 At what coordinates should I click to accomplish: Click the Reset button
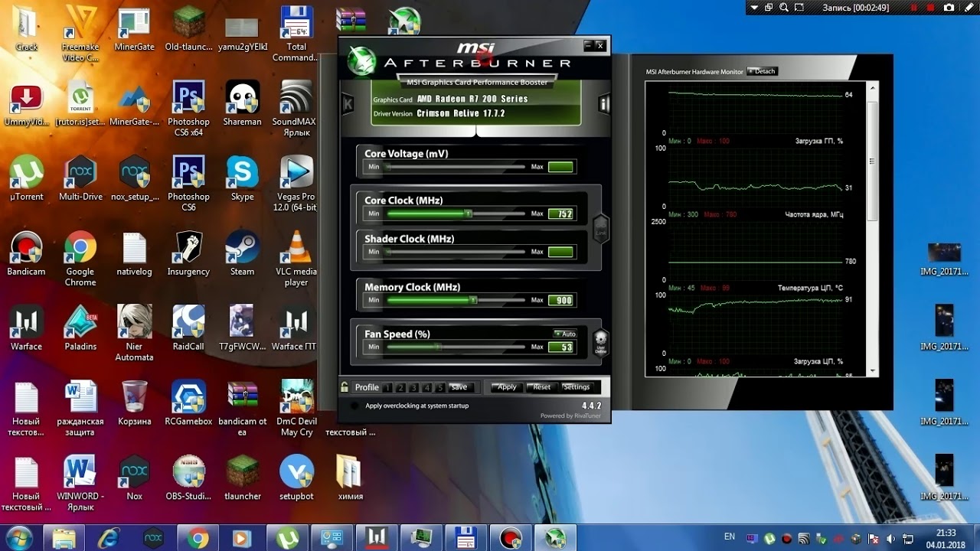[542, 387]
